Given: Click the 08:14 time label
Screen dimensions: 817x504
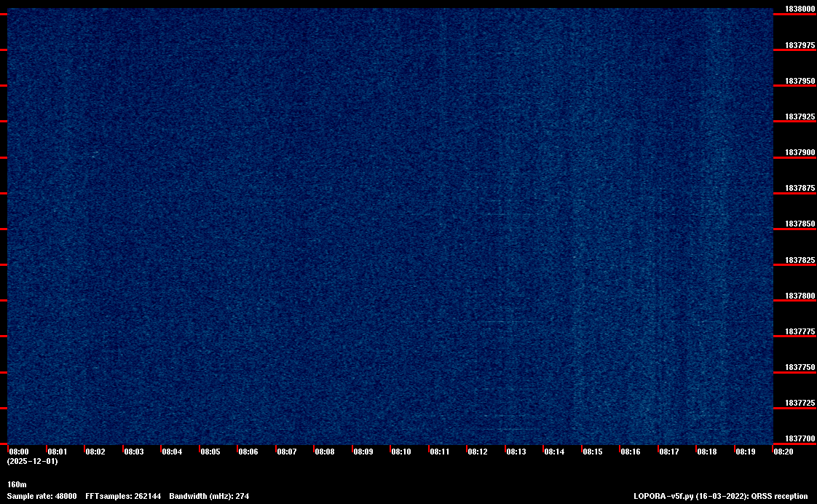Looking at the screenshot, I should click(554, 452).
